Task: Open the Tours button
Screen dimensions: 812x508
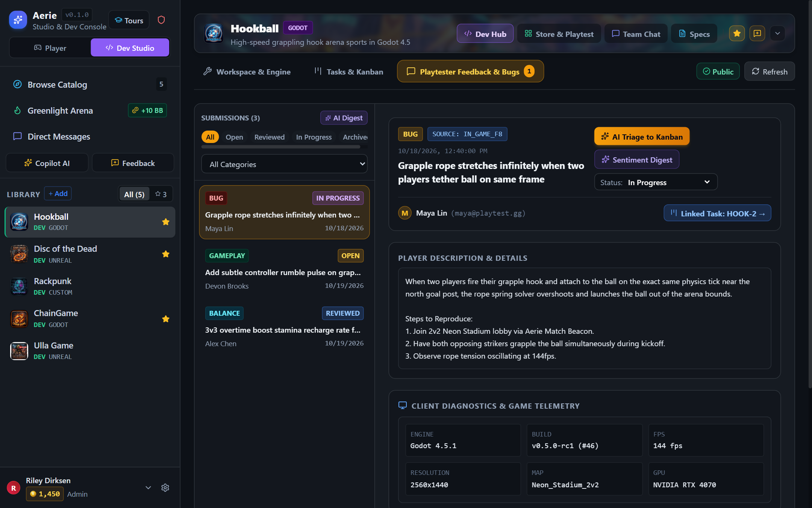Action: click(129, 20)
